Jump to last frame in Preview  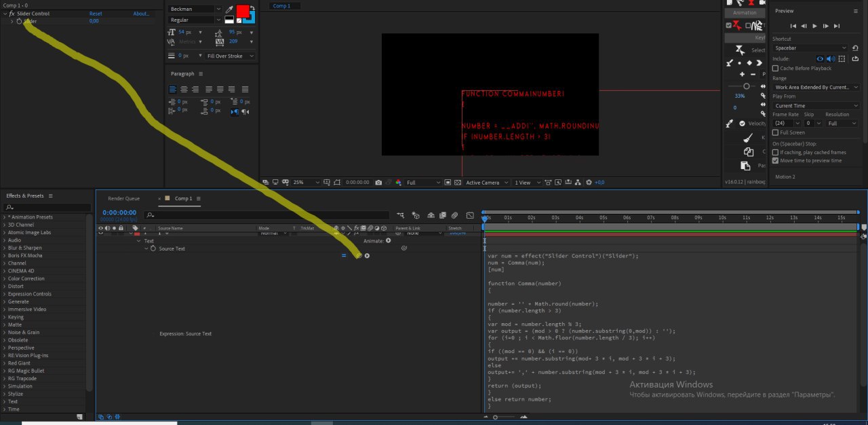[x=837, y=26]
